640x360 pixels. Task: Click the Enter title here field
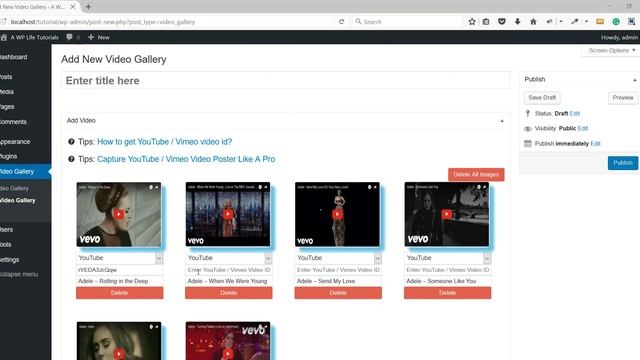pos(285,80)
